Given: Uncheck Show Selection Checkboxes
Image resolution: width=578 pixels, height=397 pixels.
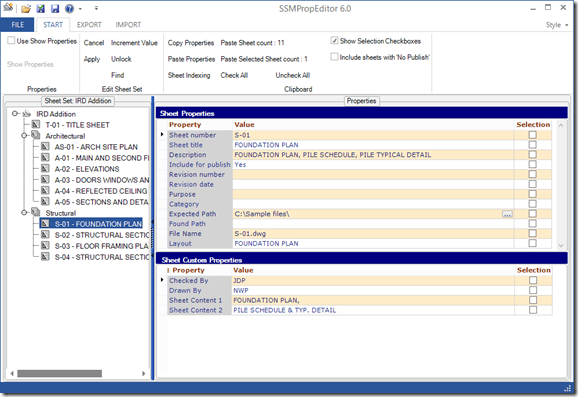Looking at the screenshot, I should point(334,41).
